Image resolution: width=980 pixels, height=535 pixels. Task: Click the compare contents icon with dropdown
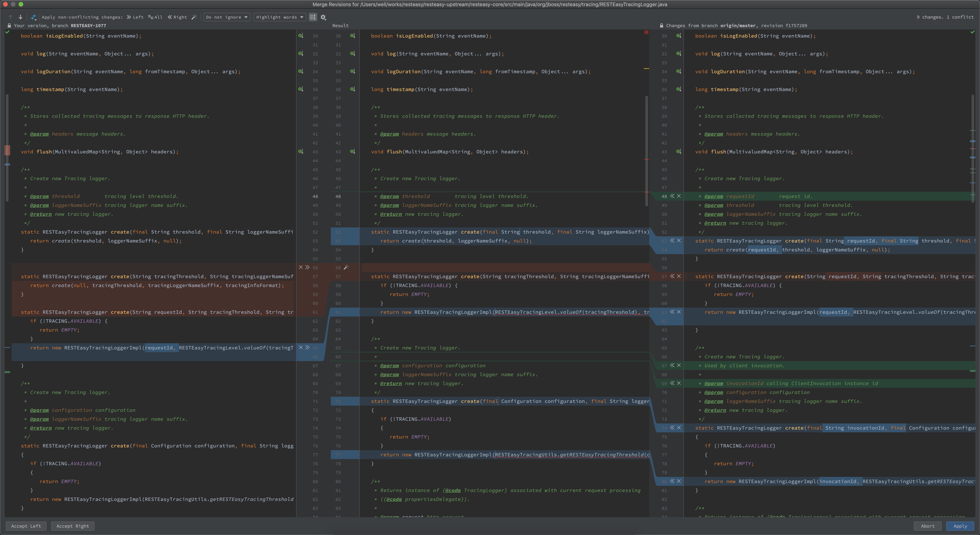tap(34, 17)
